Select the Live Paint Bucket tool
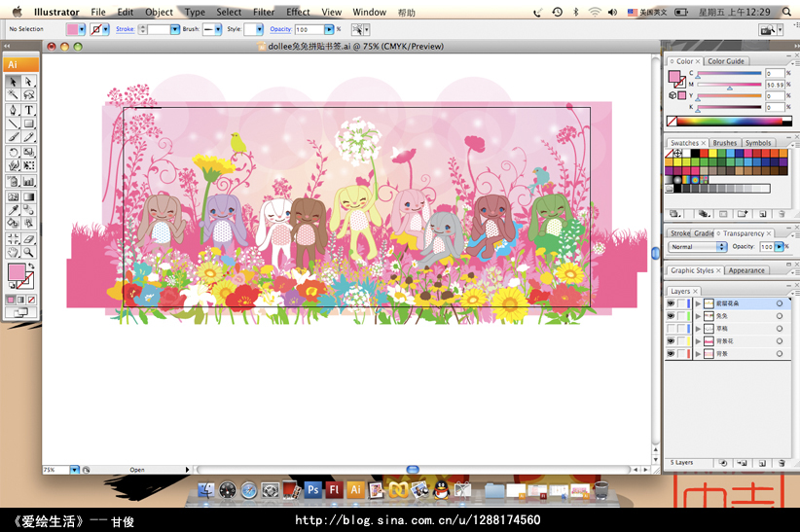This screenshot has height=532, width=800. (14, 223)
